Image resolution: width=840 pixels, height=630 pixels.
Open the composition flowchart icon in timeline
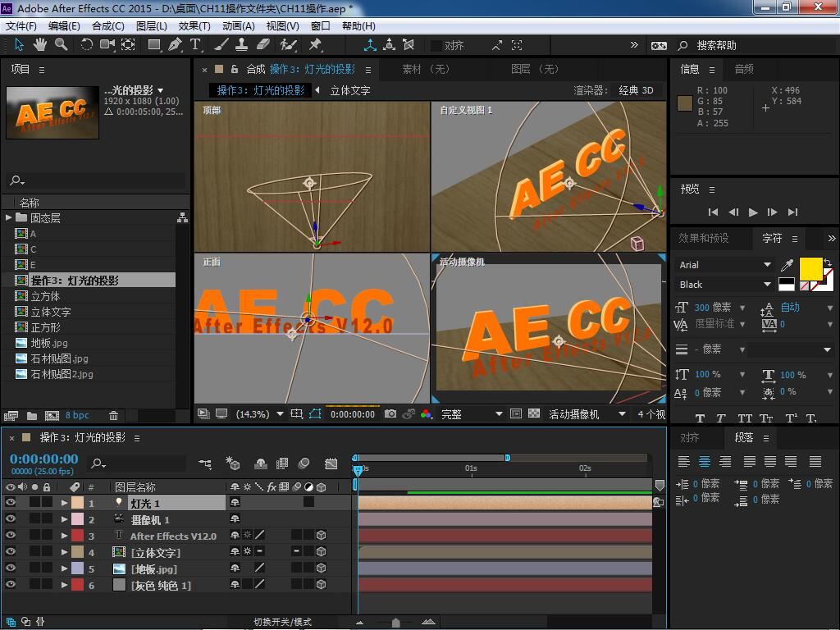point(204,463)
